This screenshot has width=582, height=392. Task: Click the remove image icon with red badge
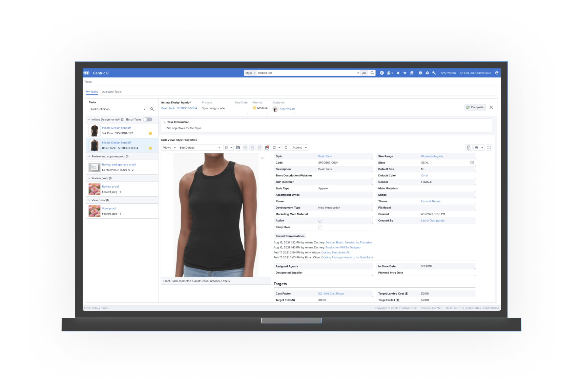coord(267,148)
